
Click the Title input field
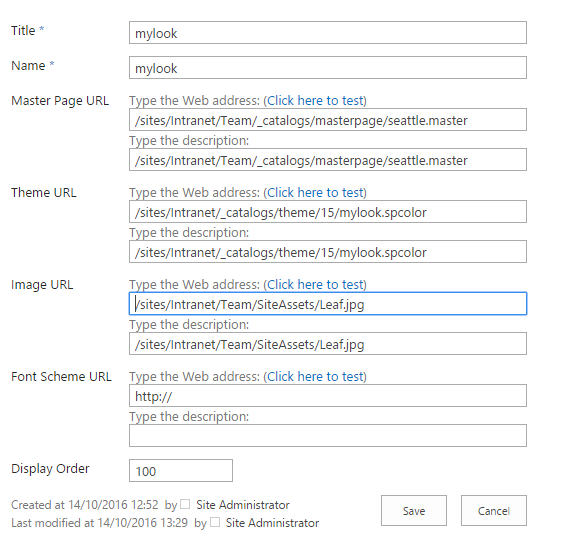(x=328, y=32)
